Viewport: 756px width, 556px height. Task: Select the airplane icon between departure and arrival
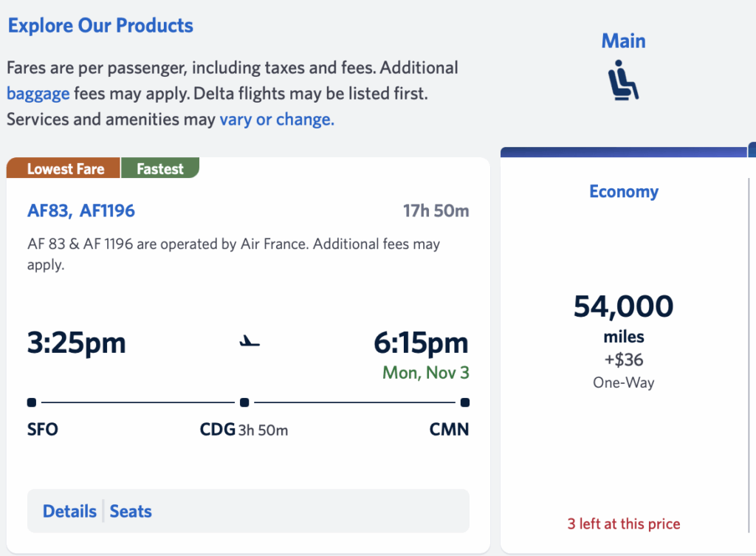coord(248,341)
